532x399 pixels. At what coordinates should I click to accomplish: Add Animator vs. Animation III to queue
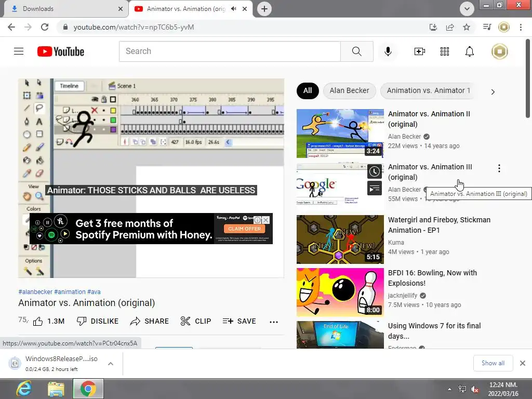click(x=375, y=188)
